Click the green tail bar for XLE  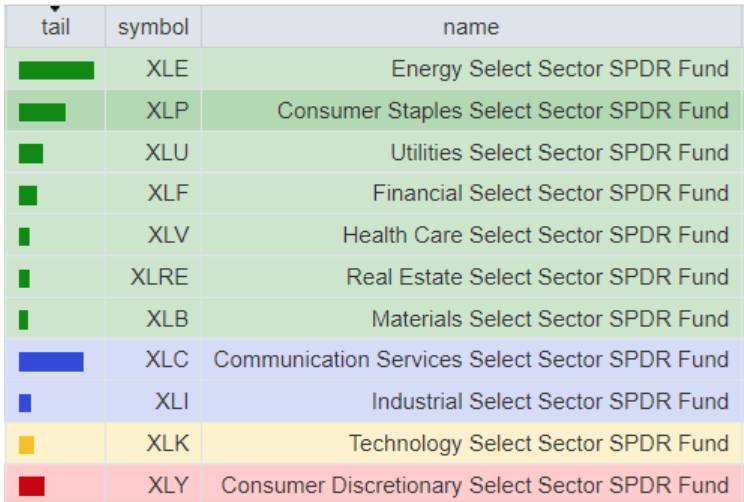tap(56, 70)
